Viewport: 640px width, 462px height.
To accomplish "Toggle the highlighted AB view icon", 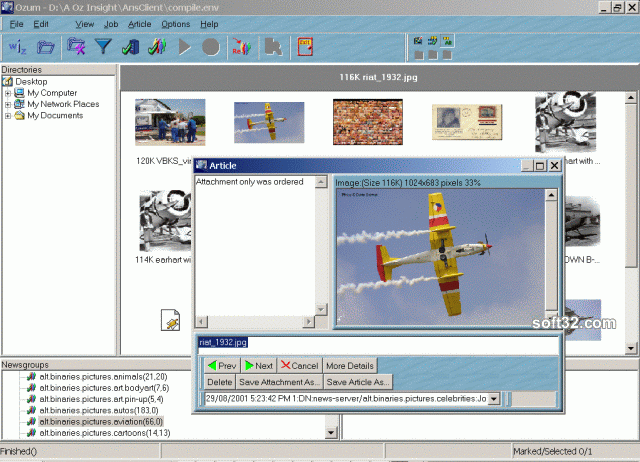I will tap(448, 41).
